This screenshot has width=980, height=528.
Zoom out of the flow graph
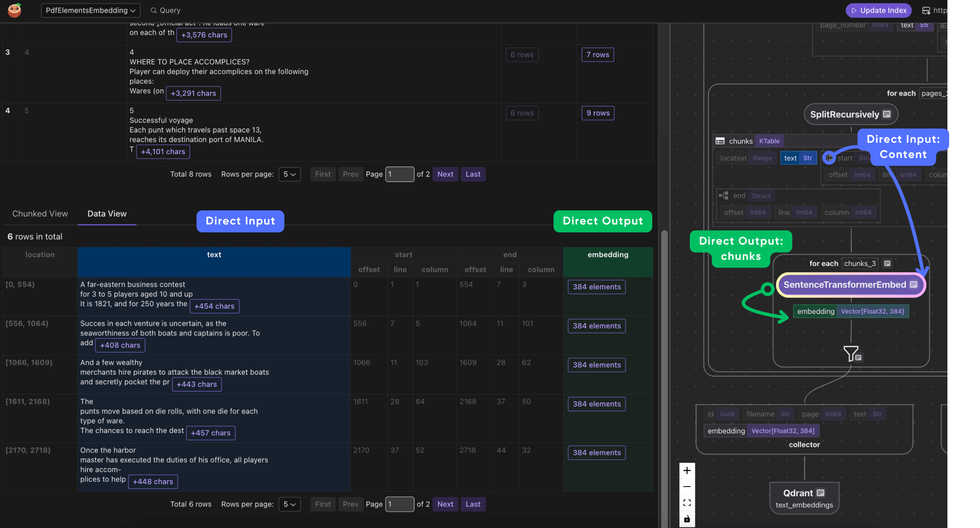pos(687,486)
